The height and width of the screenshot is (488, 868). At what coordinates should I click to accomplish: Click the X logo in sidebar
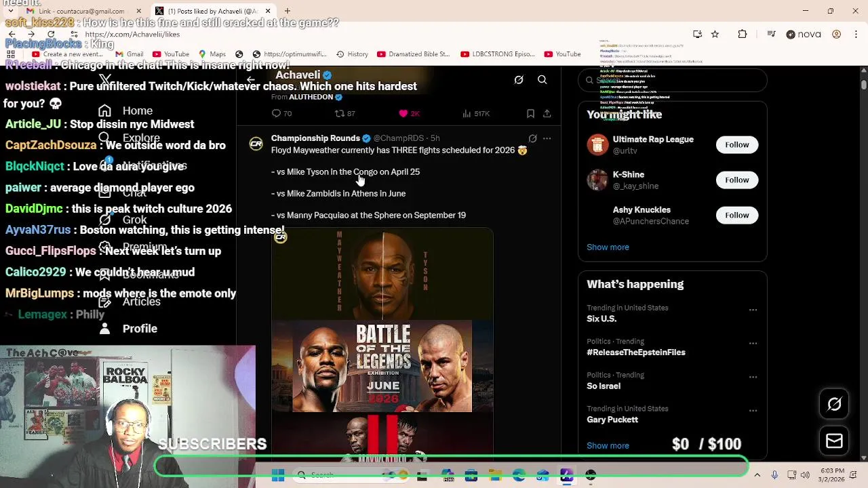click(x=104, y=80)
